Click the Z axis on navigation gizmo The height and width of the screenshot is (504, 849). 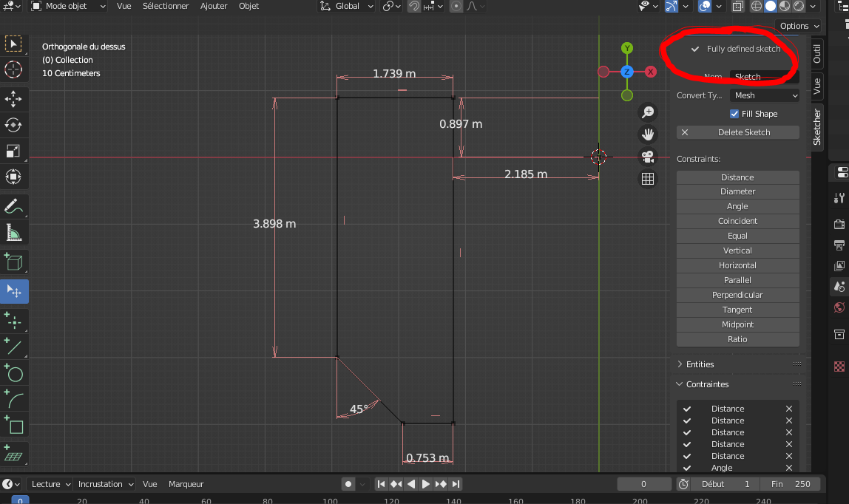coord(627,72)
